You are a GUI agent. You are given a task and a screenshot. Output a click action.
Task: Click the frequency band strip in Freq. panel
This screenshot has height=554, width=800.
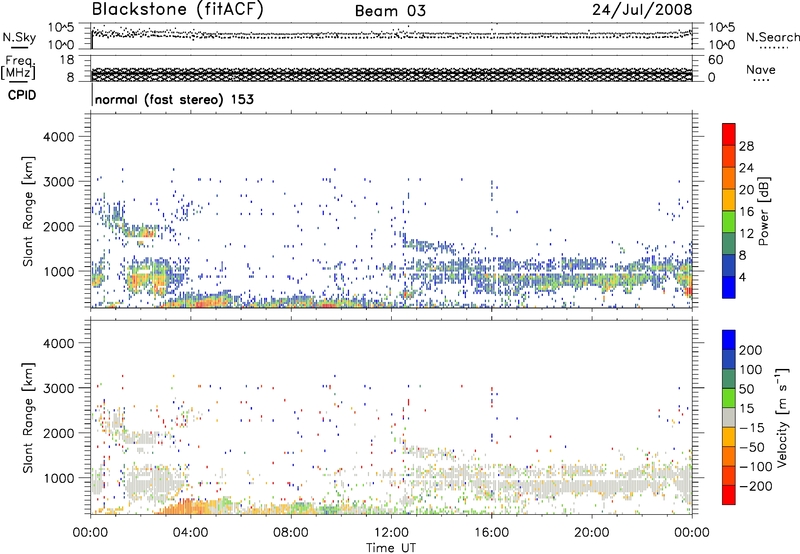point(391,74)
